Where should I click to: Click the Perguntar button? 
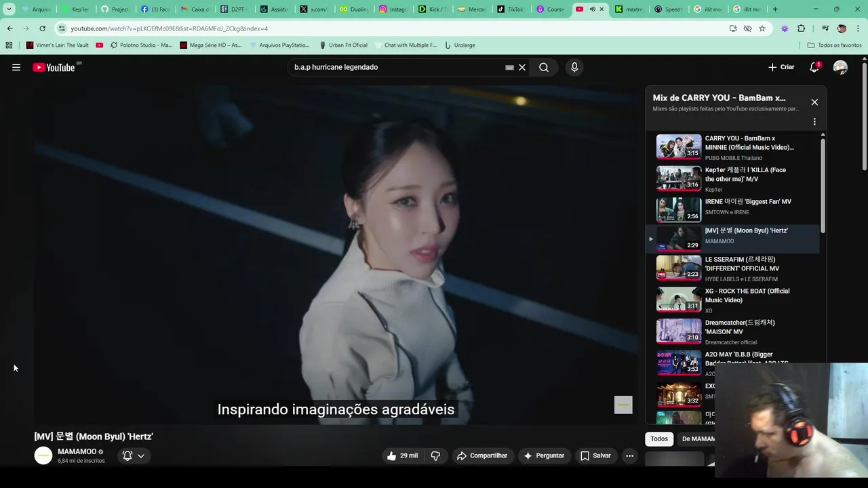coord(544,455)
